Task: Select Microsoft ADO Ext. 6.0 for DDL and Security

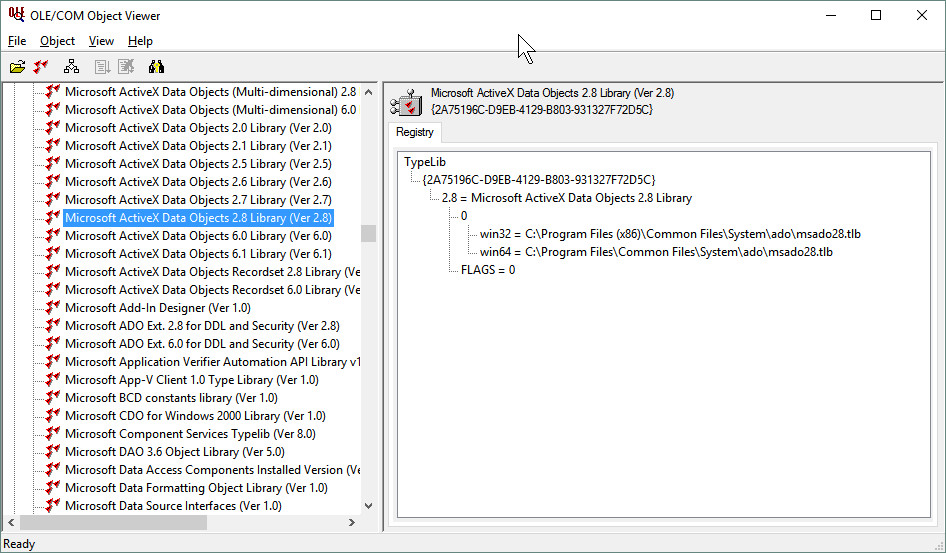Action: point(202,344)
